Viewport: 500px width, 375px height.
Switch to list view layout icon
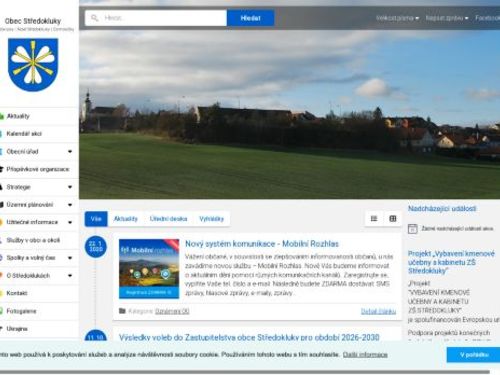pos(374,219)
